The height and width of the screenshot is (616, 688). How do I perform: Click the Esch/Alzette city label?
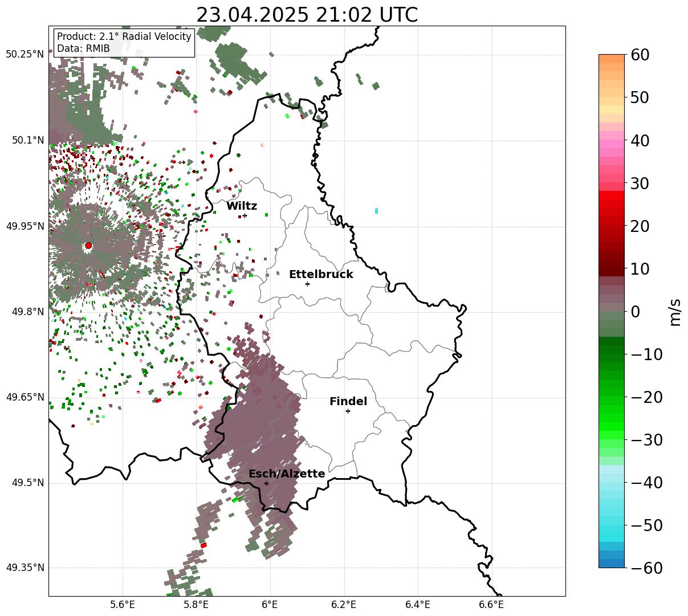(287, 474)
